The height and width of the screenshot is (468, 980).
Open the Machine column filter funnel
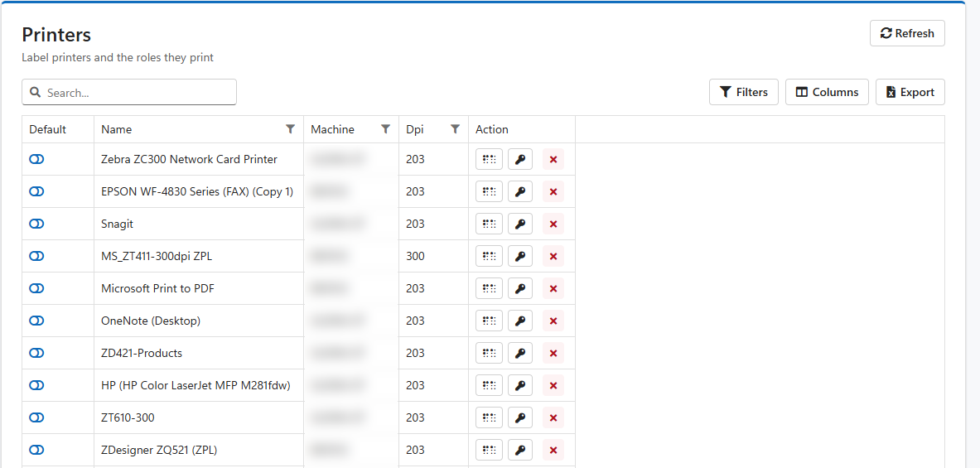[386, 129]
